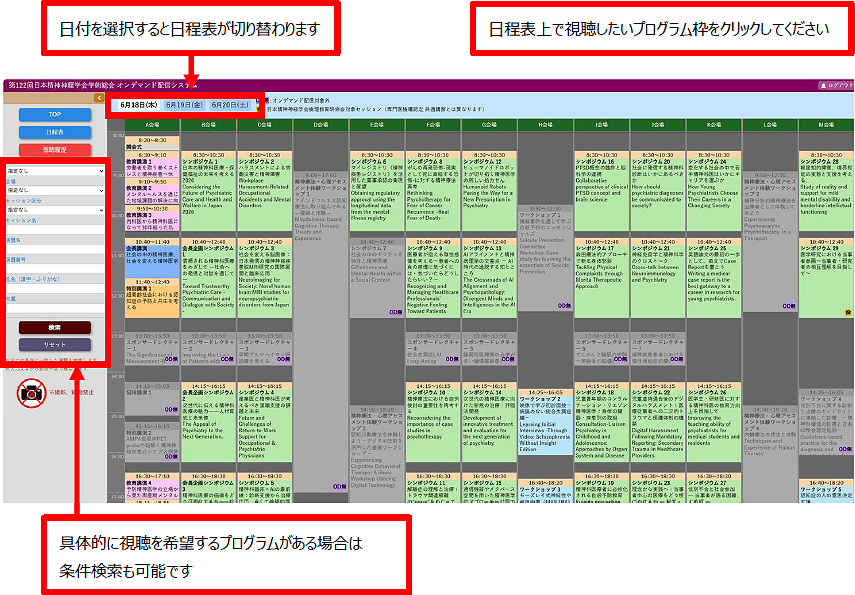Screen dimensions: 855x595
Task: Open シンポジウム 21 Neuroimmunology cross-talk session
Action: point(658,278)
